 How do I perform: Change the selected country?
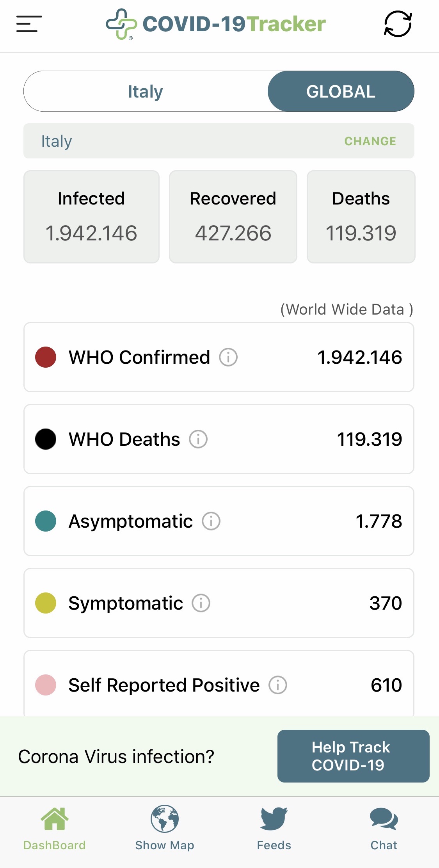pos(370,141)
